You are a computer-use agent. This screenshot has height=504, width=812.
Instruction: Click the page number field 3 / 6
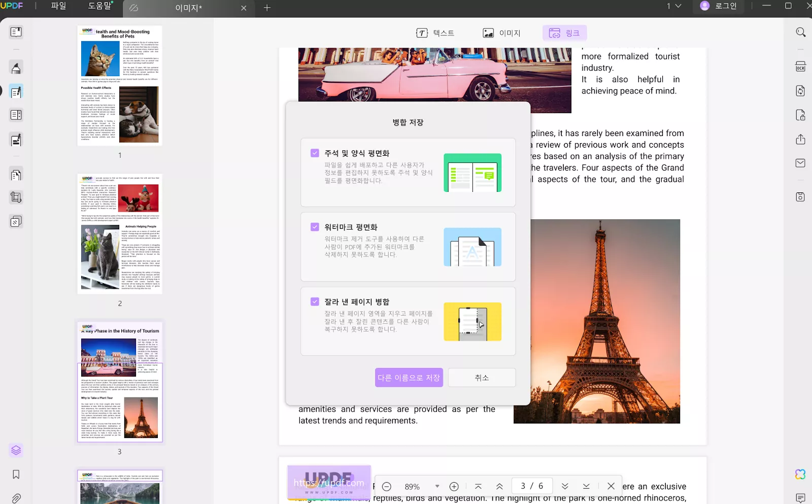[532, 486]
